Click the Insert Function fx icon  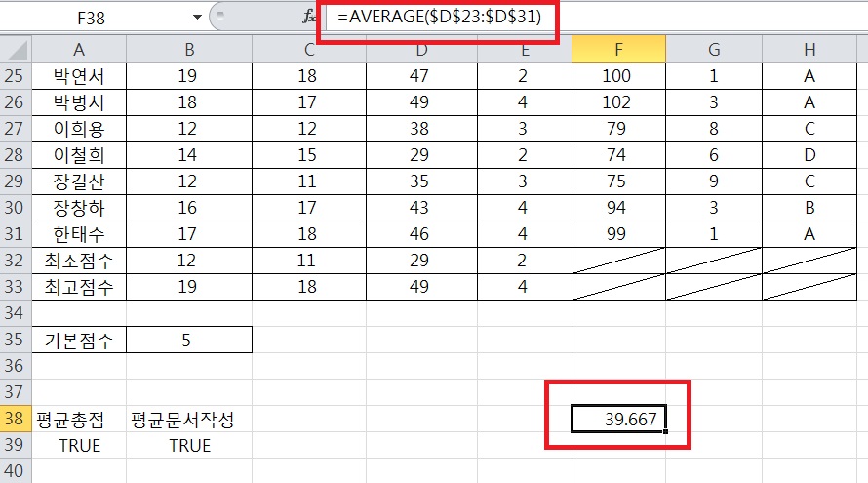[310, 17]
